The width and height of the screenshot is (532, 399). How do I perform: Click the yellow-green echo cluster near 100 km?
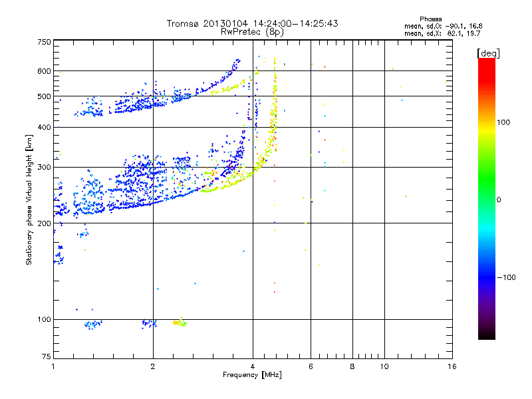(x=180, y=323)
